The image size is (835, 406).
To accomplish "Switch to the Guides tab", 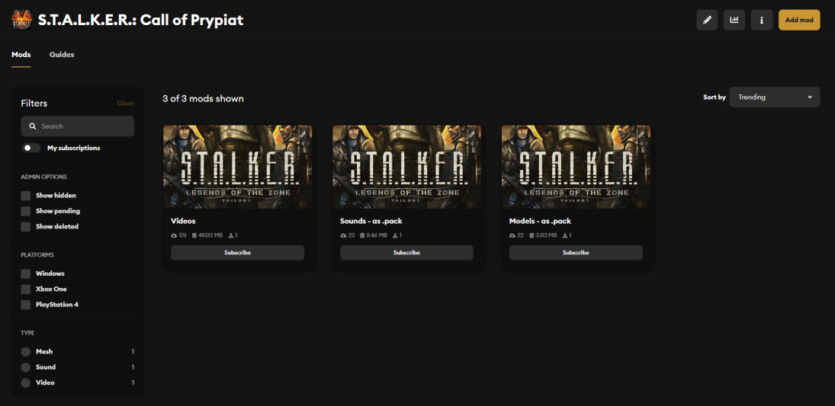I will 62,54.
